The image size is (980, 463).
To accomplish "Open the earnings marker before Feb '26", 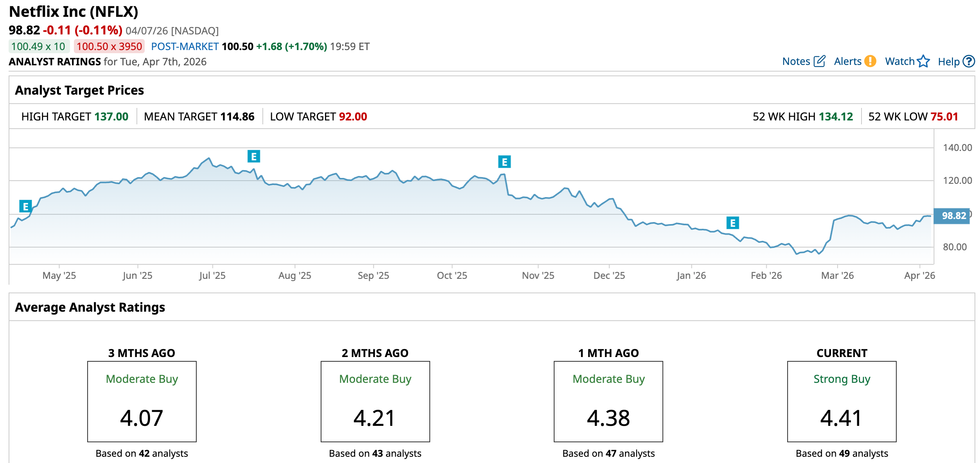I will (x=732, y=223).
